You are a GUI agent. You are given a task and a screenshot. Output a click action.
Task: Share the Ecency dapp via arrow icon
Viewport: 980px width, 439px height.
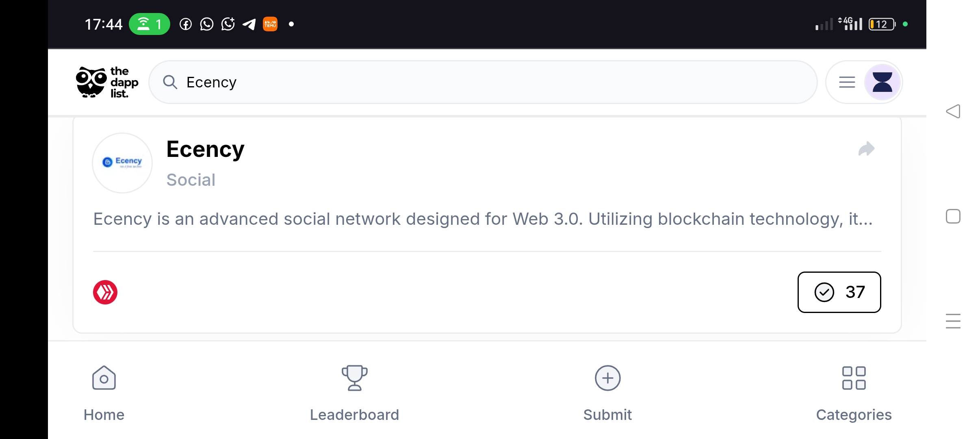(866, 149)
